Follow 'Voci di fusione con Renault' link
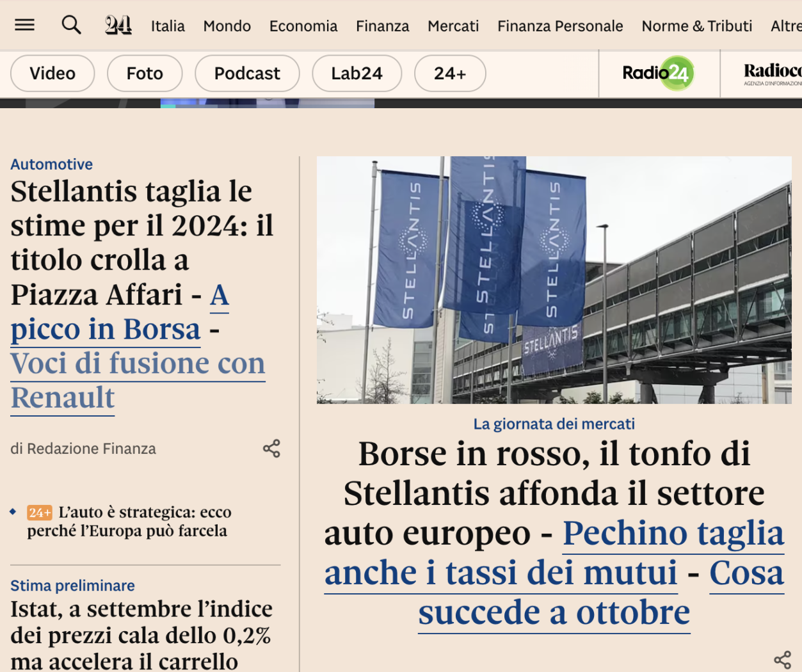Viewport: 802px width, 672px height. click(138, 380)
